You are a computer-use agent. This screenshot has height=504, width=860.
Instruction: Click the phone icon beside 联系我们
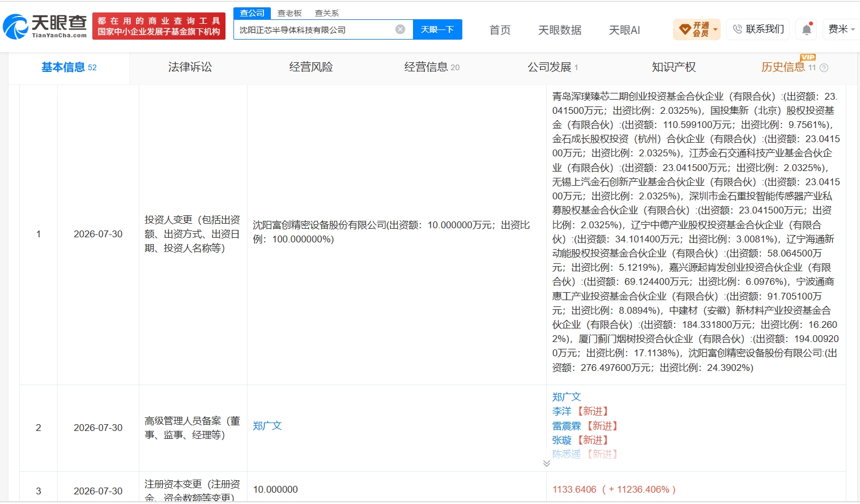(737, 29)
